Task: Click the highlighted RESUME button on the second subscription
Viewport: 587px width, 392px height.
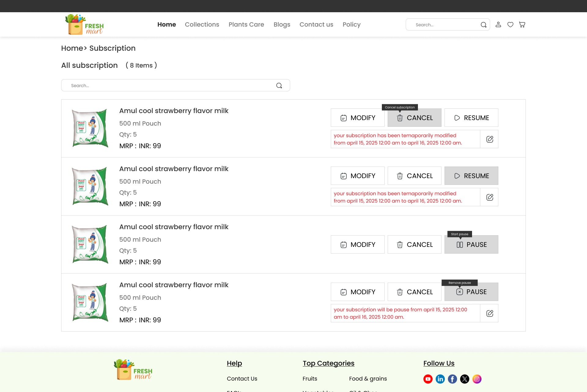Action: click(x=471, y=176)
